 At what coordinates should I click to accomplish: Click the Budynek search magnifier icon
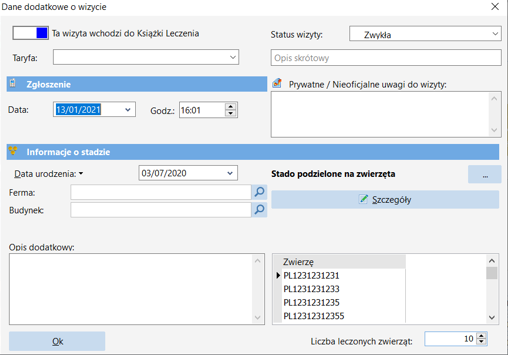tap(259, 210)
